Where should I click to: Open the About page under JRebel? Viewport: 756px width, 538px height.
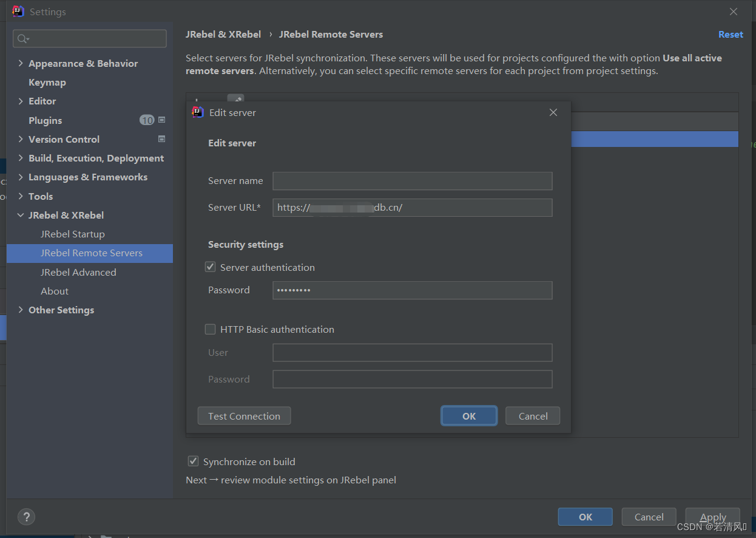[x=55, y=291]
